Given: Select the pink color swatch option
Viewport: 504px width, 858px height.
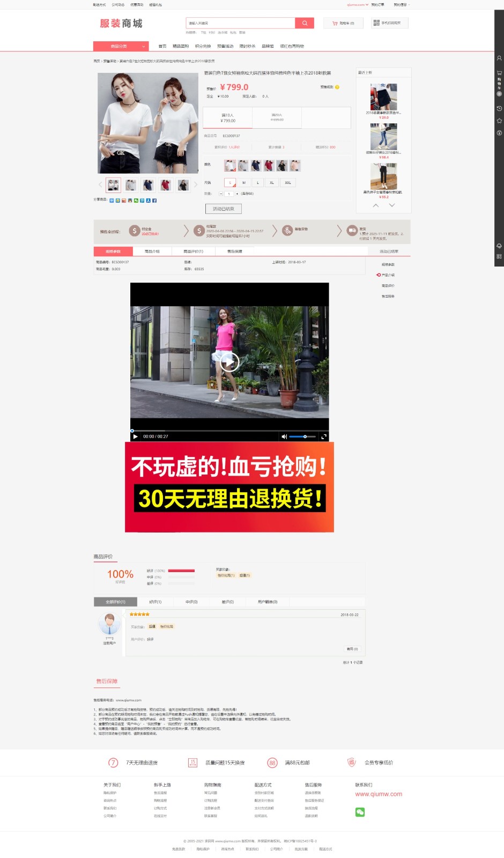Looking at the screenshot, I should 295,165.
